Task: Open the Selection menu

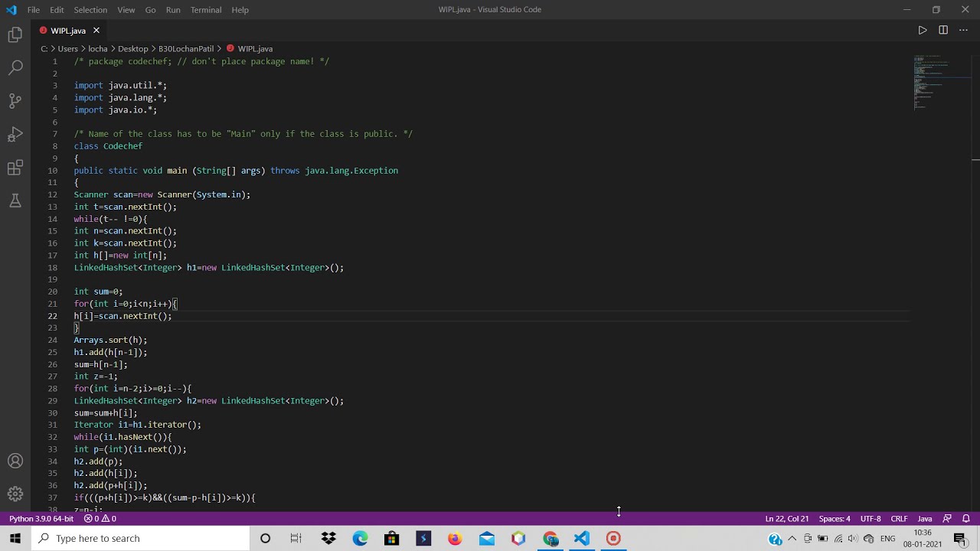Action: [90, 10]
